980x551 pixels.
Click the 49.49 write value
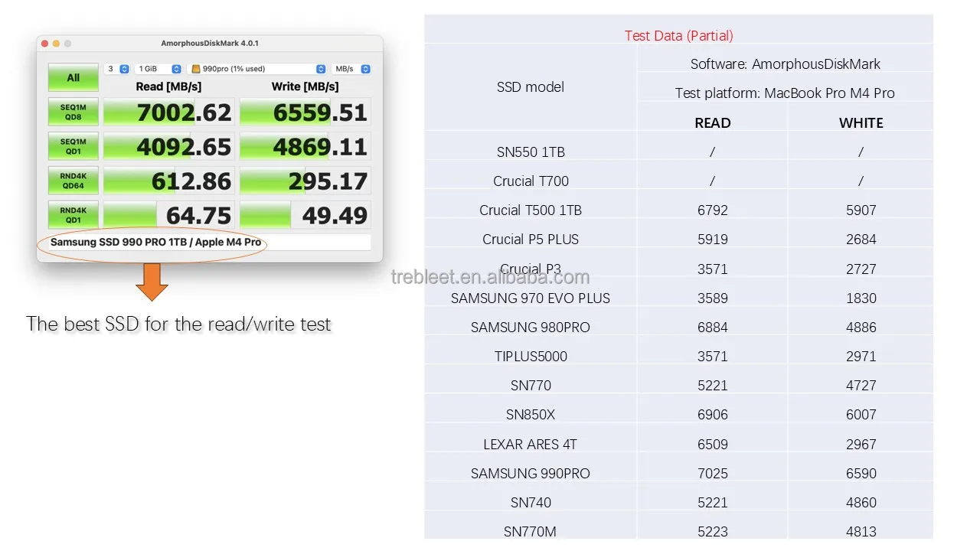(x=305, y=215)
